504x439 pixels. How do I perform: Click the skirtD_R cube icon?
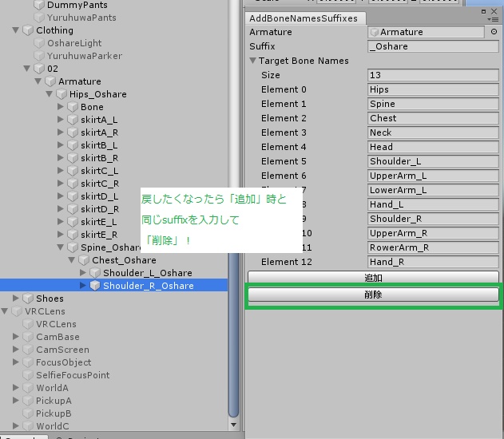click(73, 209)
